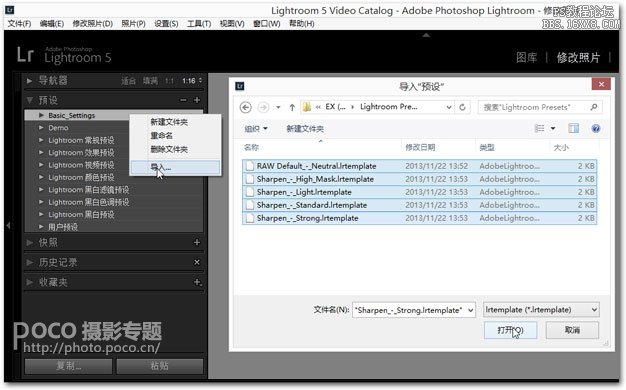
Task: Open the 文件(F) menu
Action: pyautogui.click(x=19, y=24)
